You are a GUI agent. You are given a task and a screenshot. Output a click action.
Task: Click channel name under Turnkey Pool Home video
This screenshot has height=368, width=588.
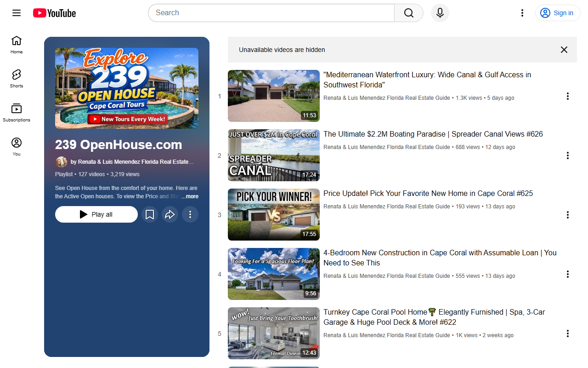(x=387, y=335)
